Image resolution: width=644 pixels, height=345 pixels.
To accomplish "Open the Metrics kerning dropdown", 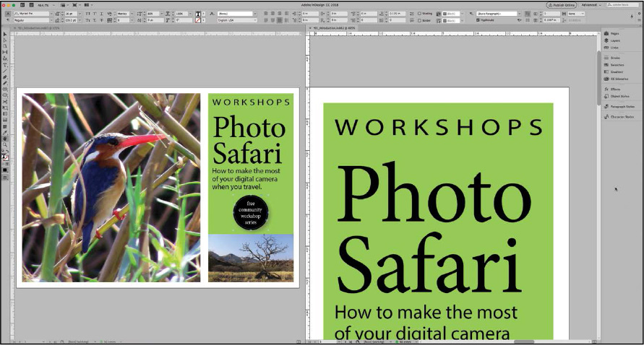I will pyautogui.click(x=131, y=14).
